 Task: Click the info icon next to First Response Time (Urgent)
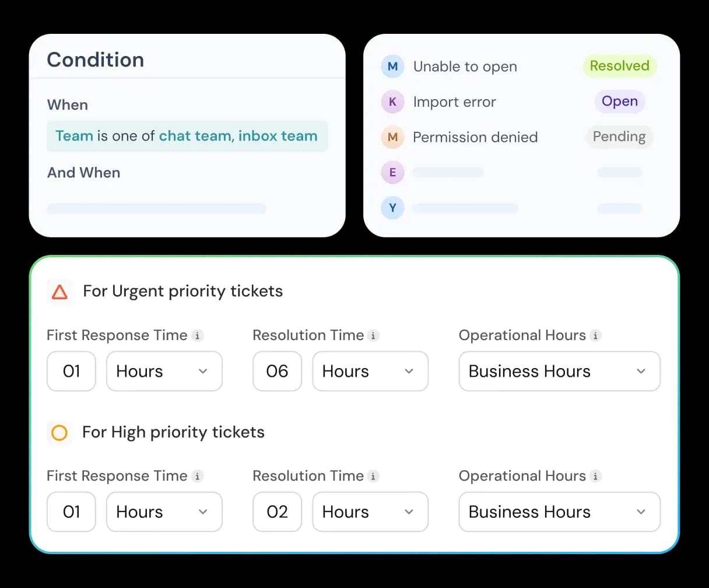[198, 336]
